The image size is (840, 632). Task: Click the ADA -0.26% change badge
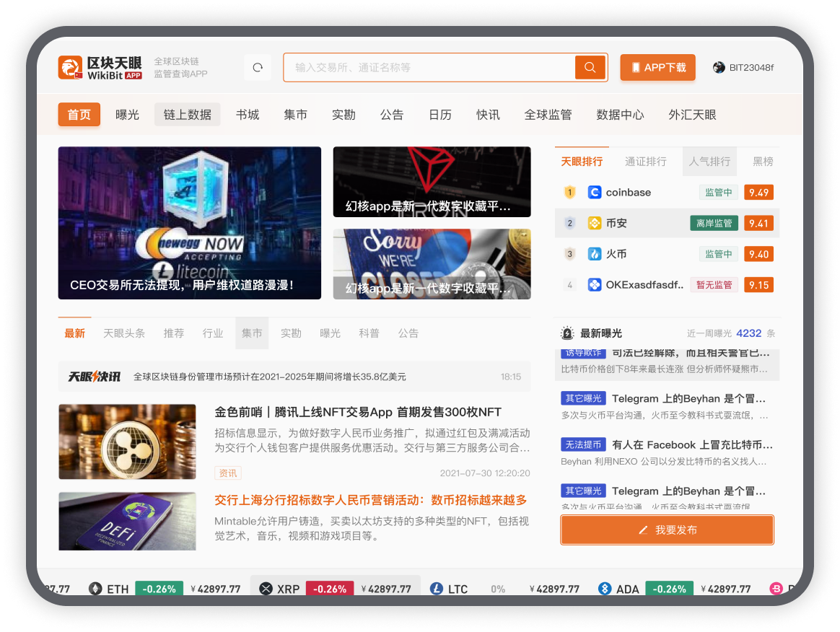670,589
